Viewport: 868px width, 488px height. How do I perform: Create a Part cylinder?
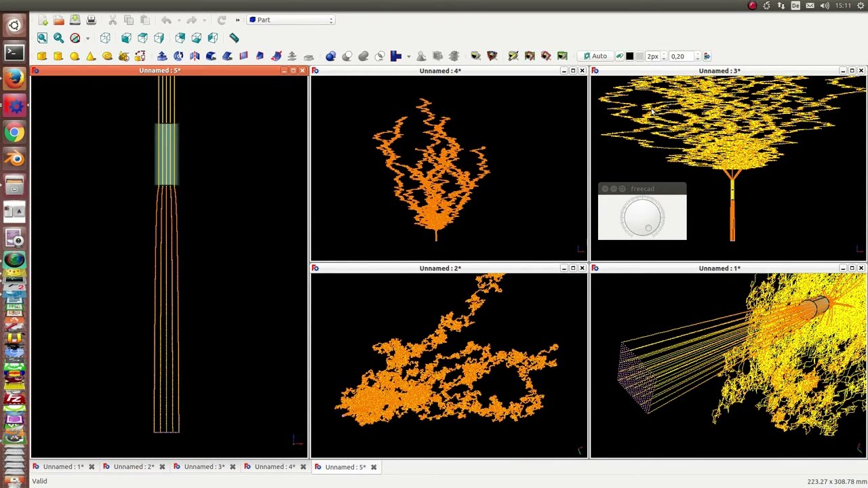[x=58, y=56]
